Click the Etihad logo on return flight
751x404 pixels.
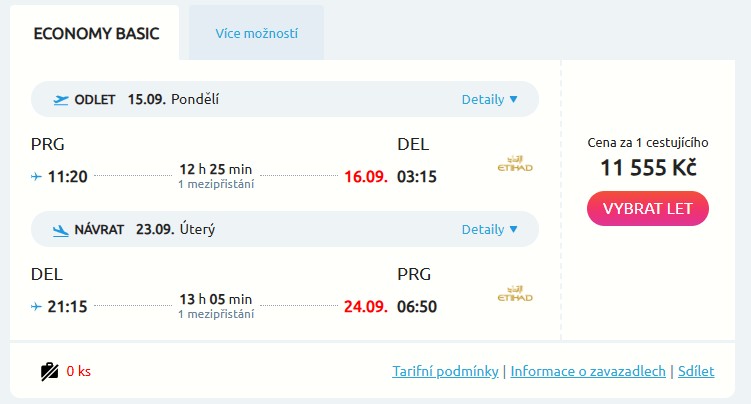(x=516, y=295)
